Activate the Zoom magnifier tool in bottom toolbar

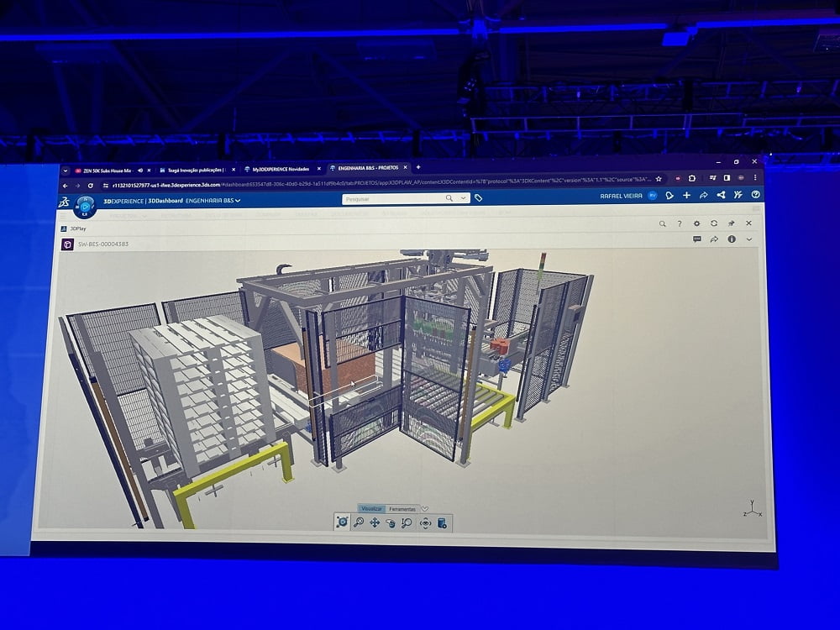[359, 522]
